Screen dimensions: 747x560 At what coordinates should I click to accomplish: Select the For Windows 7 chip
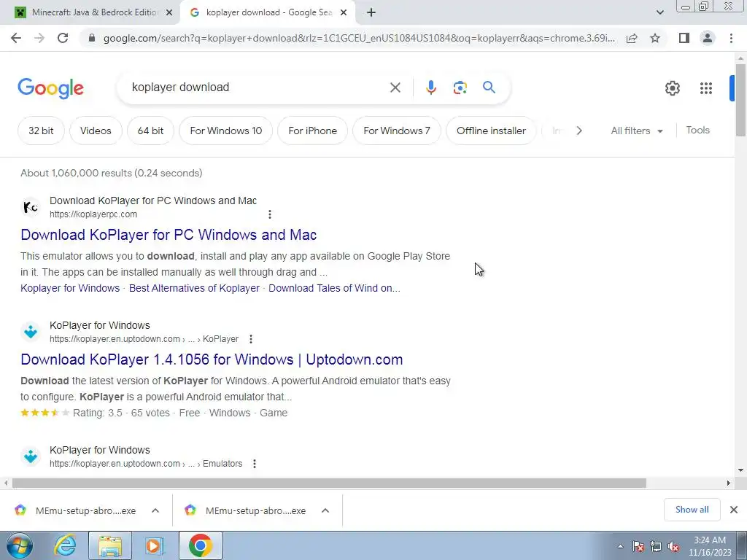click(x=397, y=131)
